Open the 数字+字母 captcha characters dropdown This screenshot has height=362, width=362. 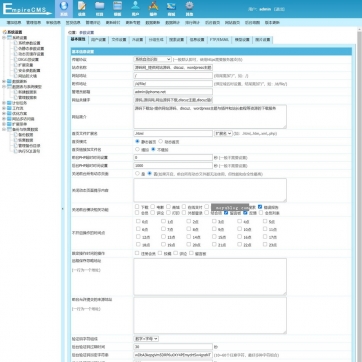[x=146, y=339]
